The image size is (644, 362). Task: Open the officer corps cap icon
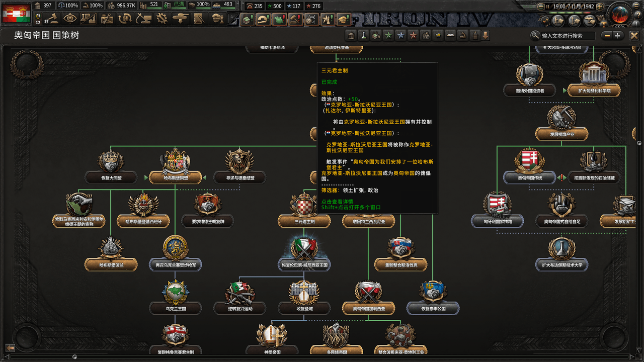[x=217, y=19]
